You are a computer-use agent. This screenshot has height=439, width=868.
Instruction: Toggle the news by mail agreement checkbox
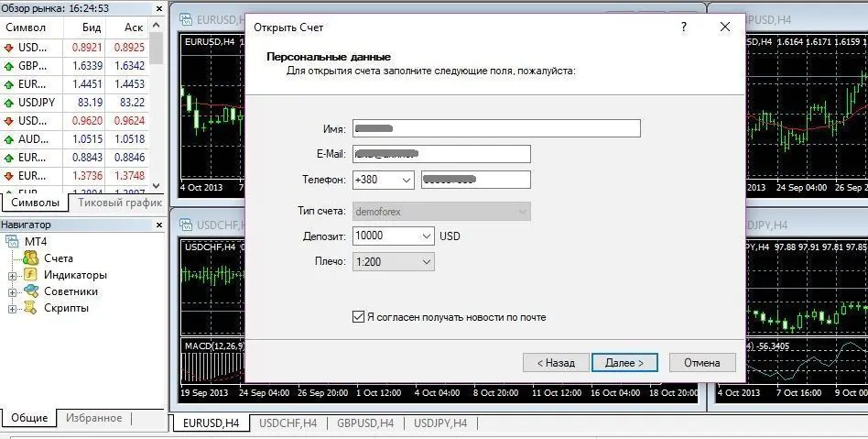[358, 317]
